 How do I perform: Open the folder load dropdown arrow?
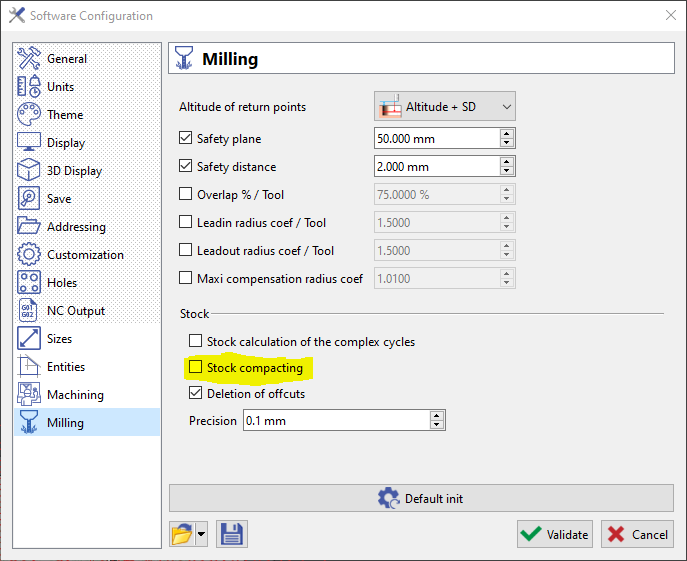click(x=202, y=534)
